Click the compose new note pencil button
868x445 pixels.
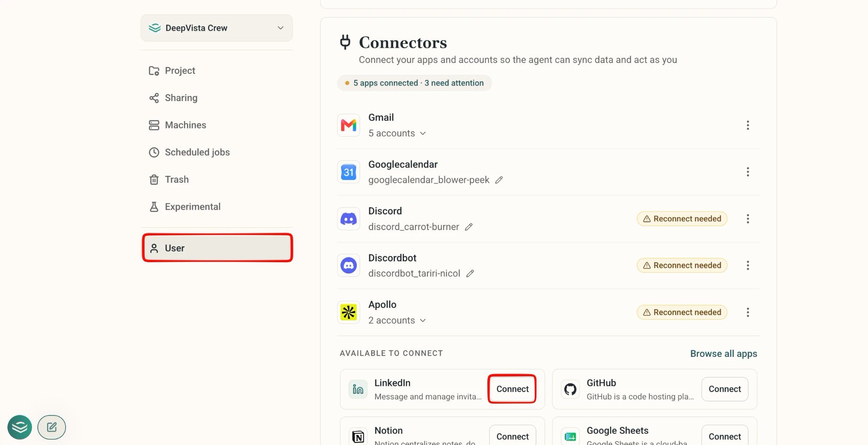[x=52, y=427]
